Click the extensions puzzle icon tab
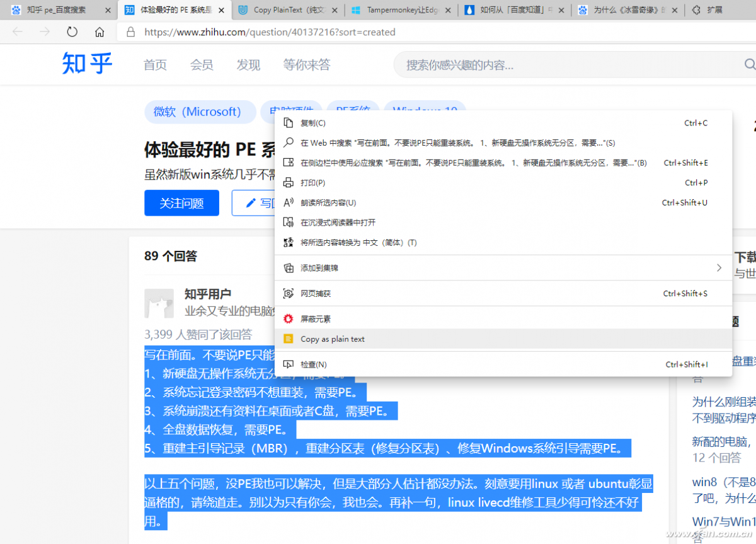The height and width of the screenshot is (544, 756). coord(696,10)
